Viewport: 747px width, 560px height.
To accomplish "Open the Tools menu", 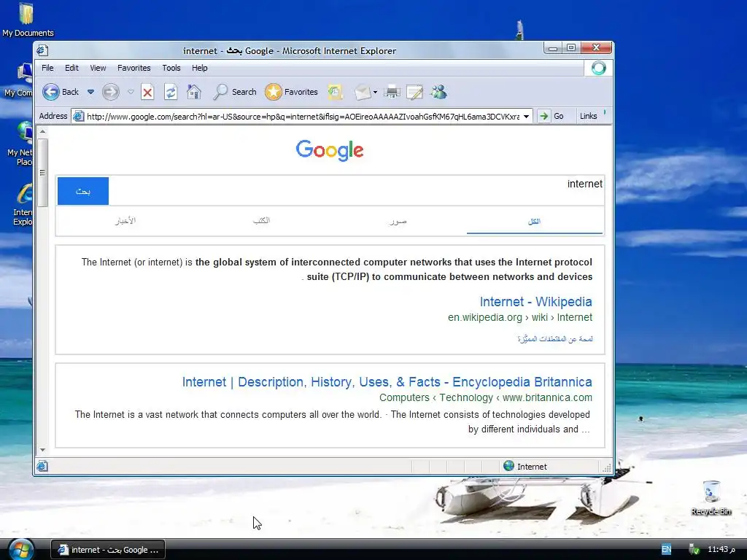I will [x=171, y=68].
